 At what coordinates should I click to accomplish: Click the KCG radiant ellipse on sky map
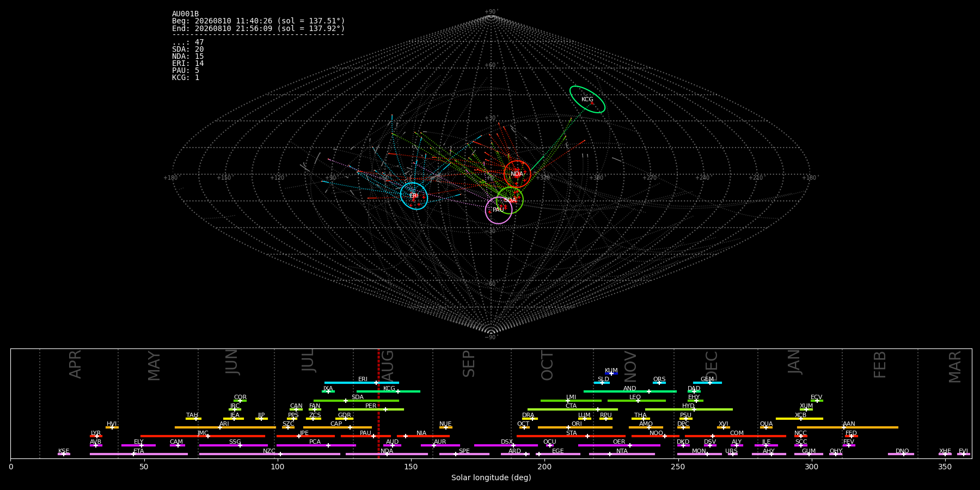(x=587, y=99)
